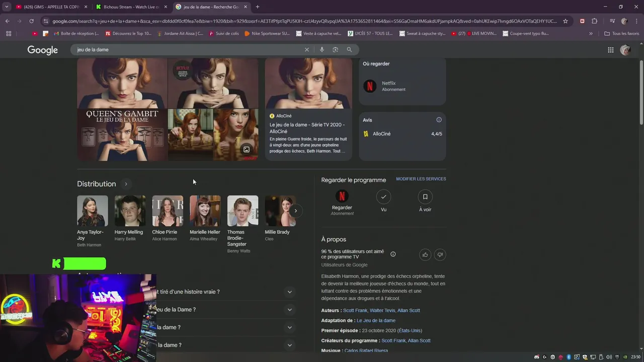Image resolution: width=644 pixels, height=362 pixels.
Task: Open Chrome extensions puzzle menu
Action: pos(595,21)
